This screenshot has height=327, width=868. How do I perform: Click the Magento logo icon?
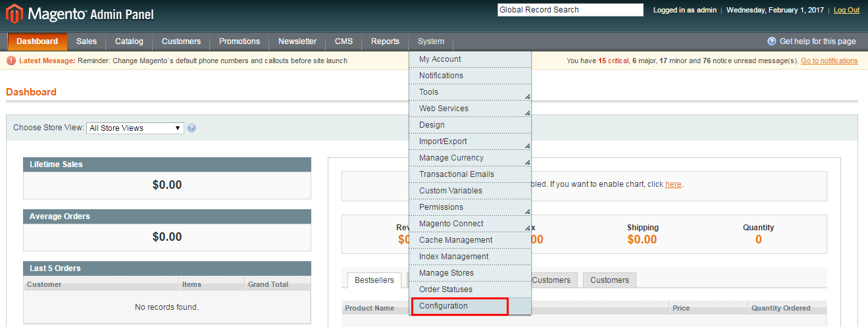[14, 13]
